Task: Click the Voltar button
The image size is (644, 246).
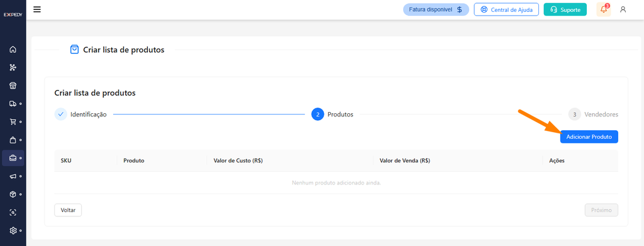Action: click(x=68, y=210)
